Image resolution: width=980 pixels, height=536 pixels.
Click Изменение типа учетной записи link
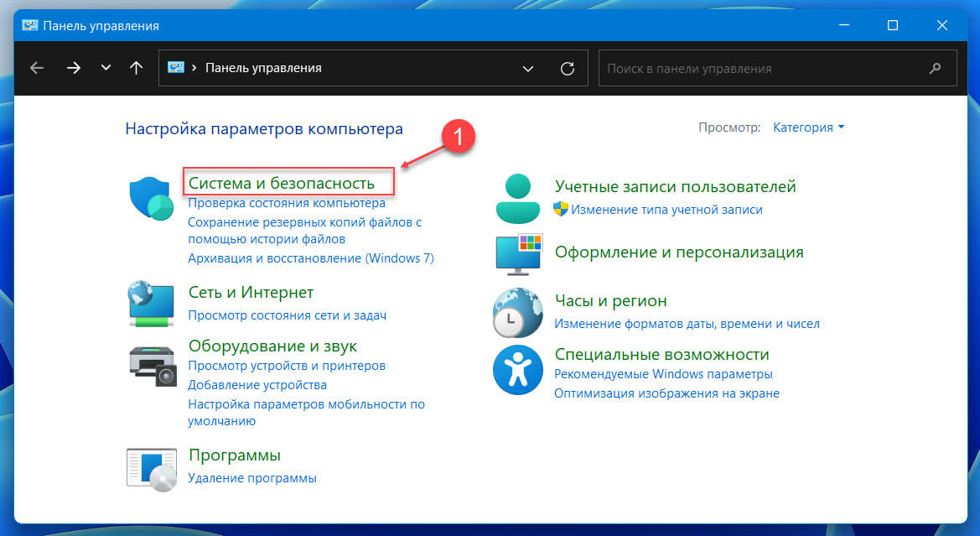click(x=666, y=210)
